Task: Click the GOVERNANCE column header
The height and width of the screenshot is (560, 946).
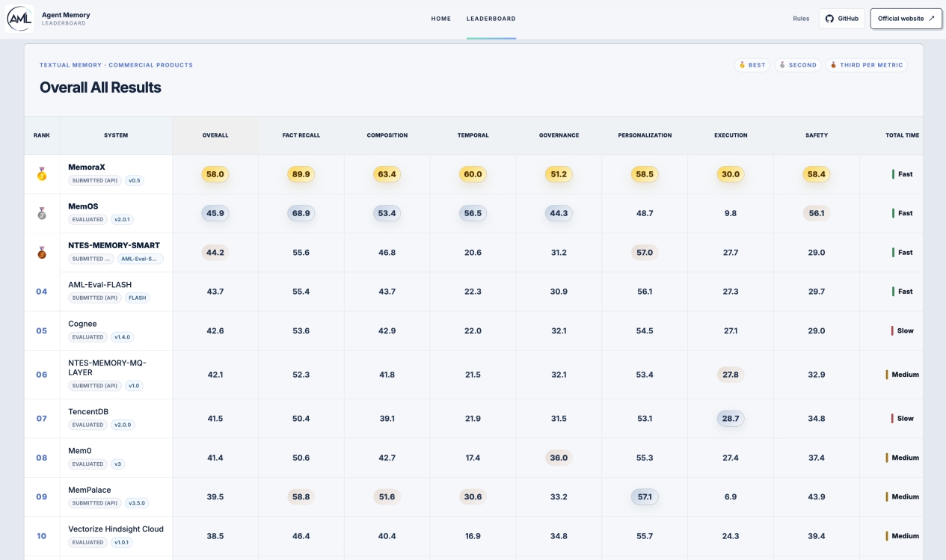Action: [x=559, y=135]
